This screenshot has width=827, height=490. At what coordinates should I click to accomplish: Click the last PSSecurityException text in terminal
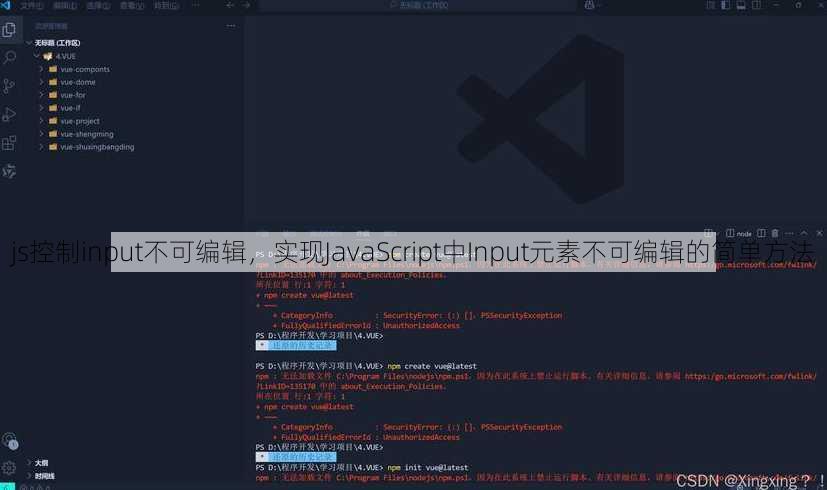click(521, 427)
